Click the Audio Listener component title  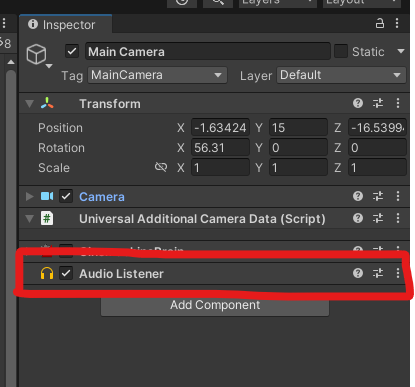tap(121, 274)
